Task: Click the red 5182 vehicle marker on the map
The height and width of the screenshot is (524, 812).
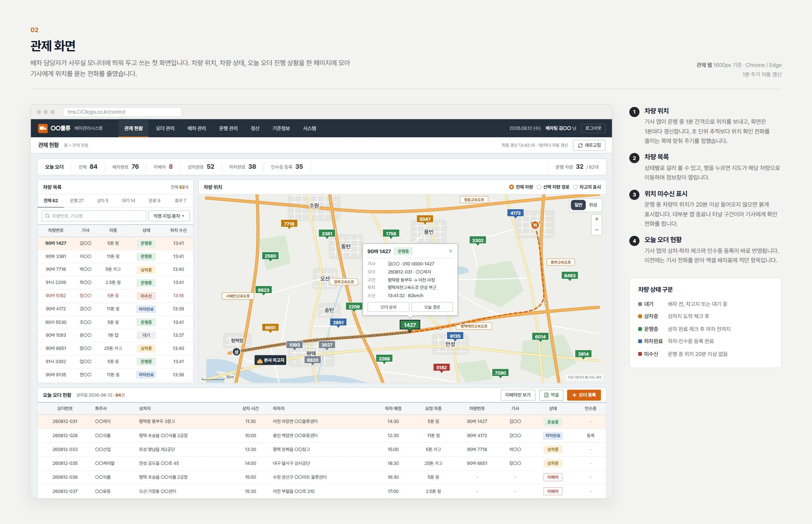Action: pos(441,367)
